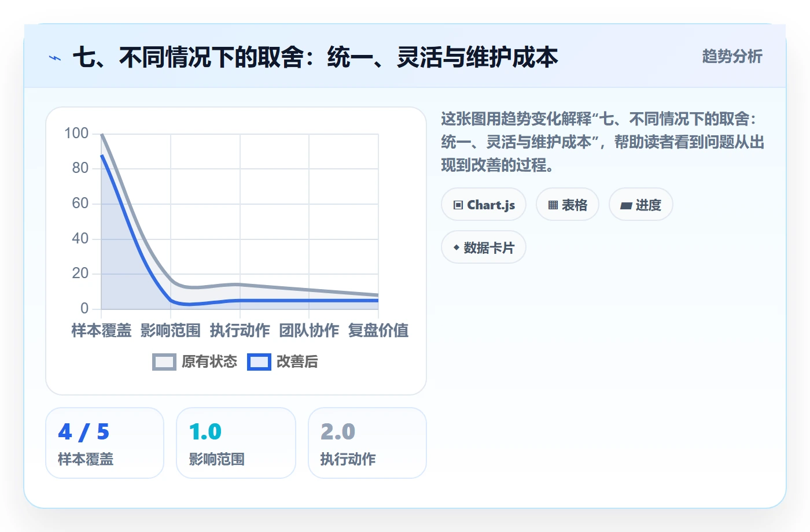Image resolution: width=810 pixels, height=532 pixels.
Task: Click the 影响范围 x-axis label
Action: click(171, 330)
